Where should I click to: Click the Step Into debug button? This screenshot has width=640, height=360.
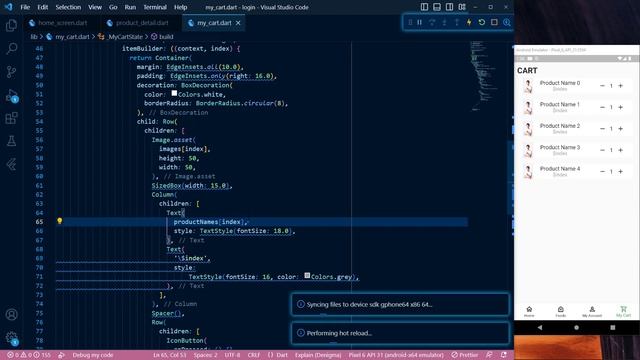(444, 22)
